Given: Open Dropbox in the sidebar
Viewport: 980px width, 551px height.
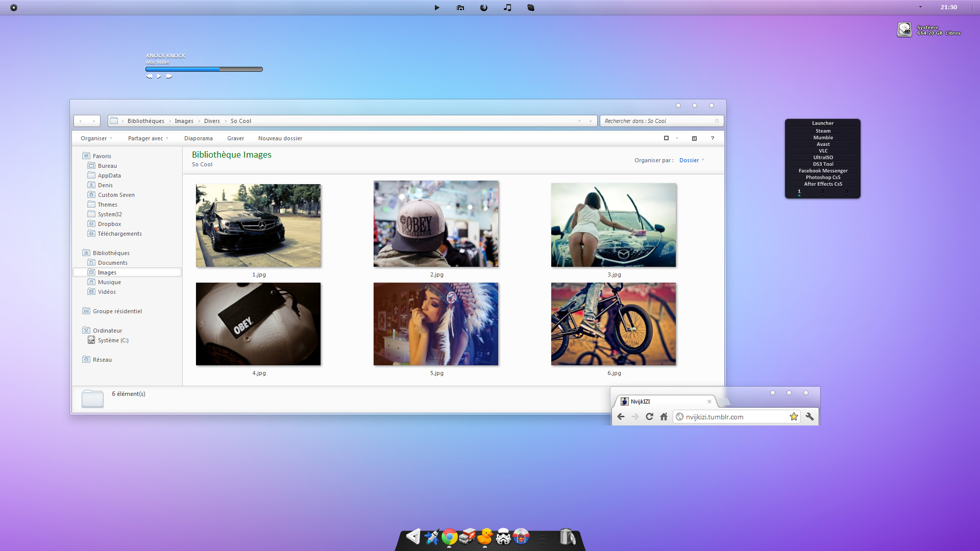Looking at the screenshot, I should (109, 224).
